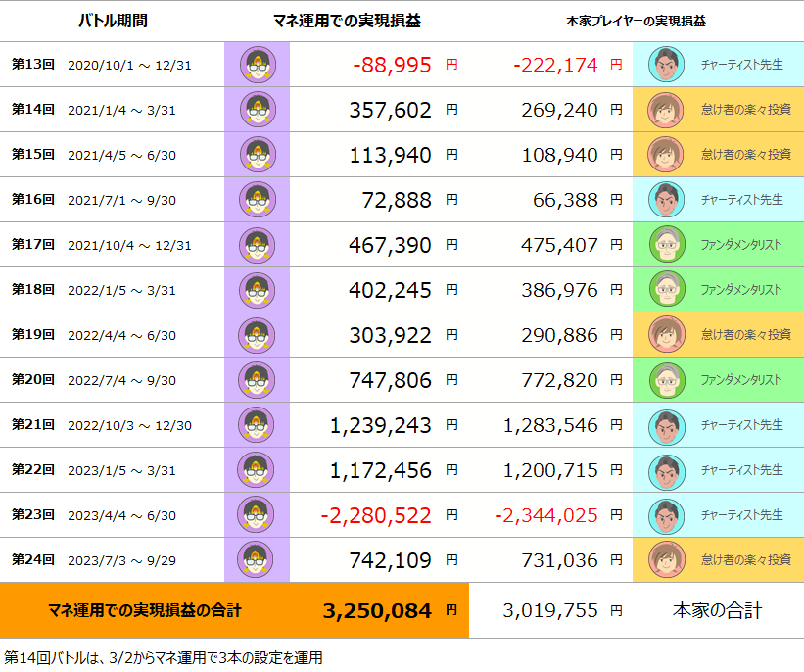Click ファンダメンタリスト avatar in 第17回 row
Image resolution: width=804 pixels, height=672 pixels.
click(667, 245)
